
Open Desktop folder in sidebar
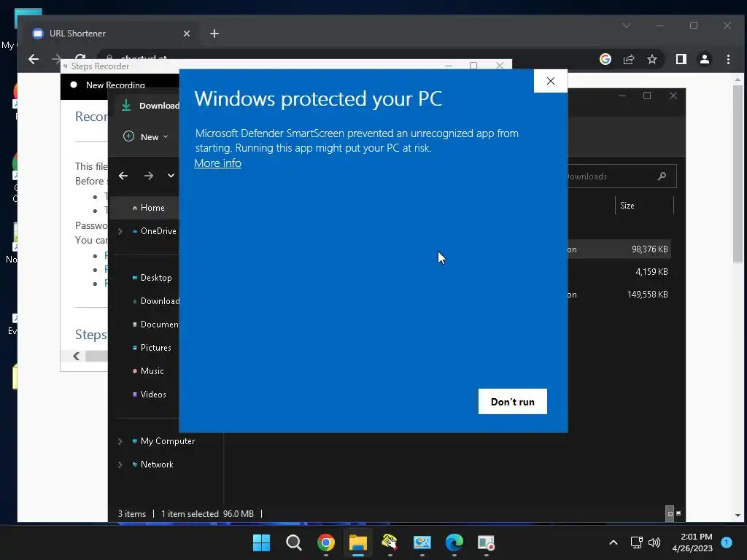point(152,278)
